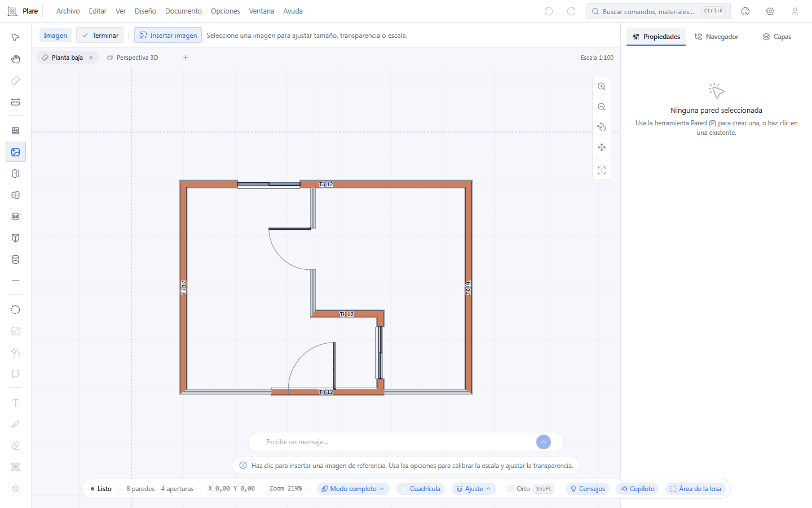The image size is (812, 508).
Task: Open the settings gear icon
Action: [x=770, y=11]
